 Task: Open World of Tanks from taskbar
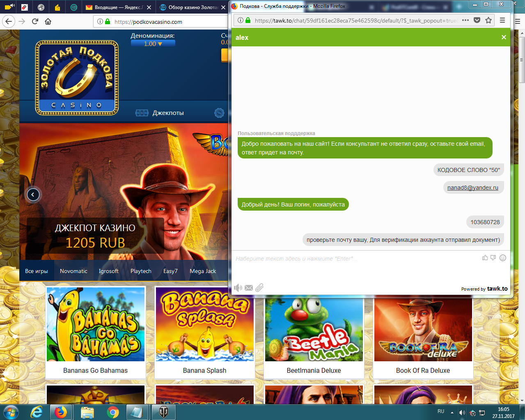pos(164,412)
